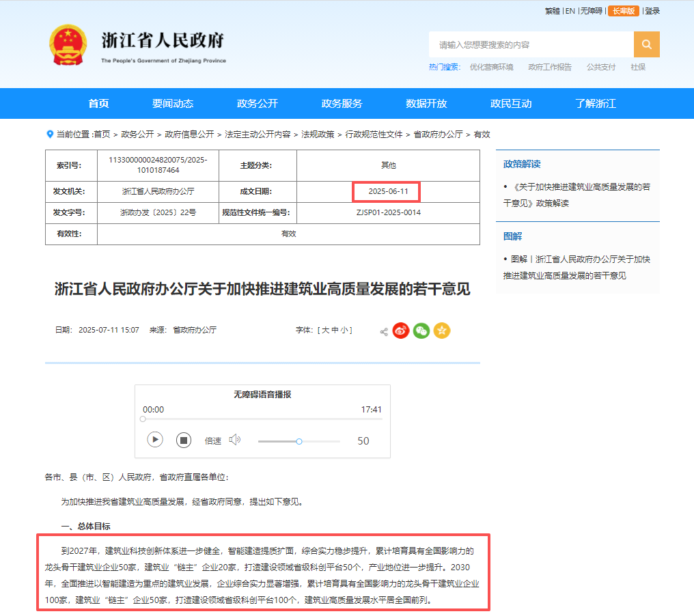Switch to 繁體 traditional Chinese
This screenshot has height=616, width=694.
coord(552,11)
